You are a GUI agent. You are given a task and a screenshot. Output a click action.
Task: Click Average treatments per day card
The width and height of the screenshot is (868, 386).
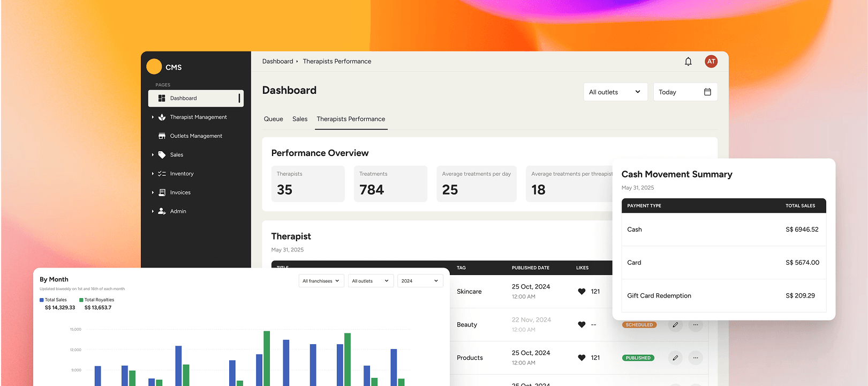point(477,184)
